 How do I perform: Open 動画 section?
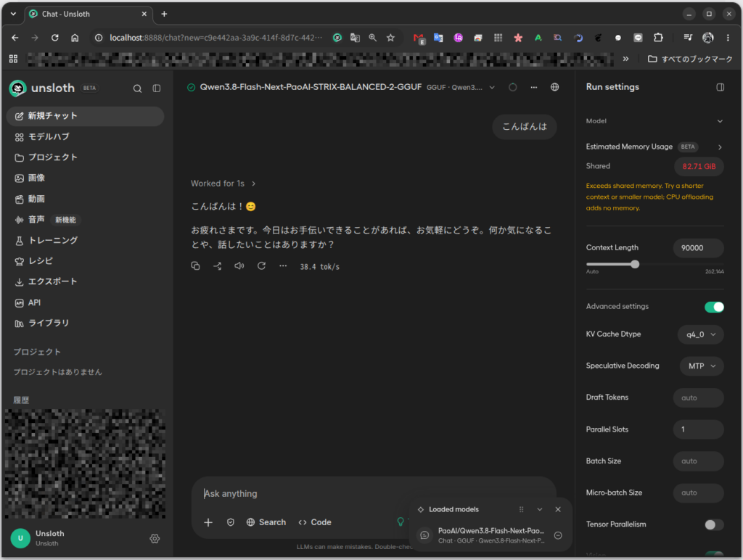tap(86, 199)
